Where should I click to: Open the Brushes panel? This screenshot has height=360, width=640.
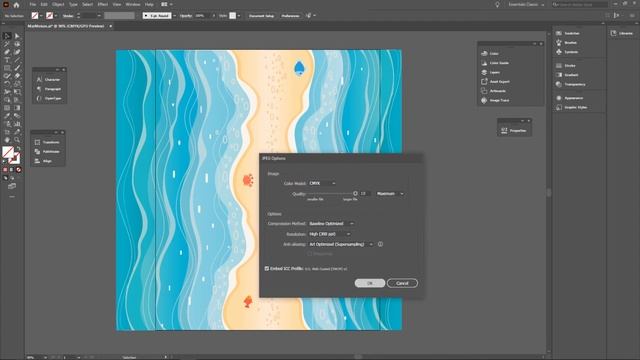click(x=567, y=42)
